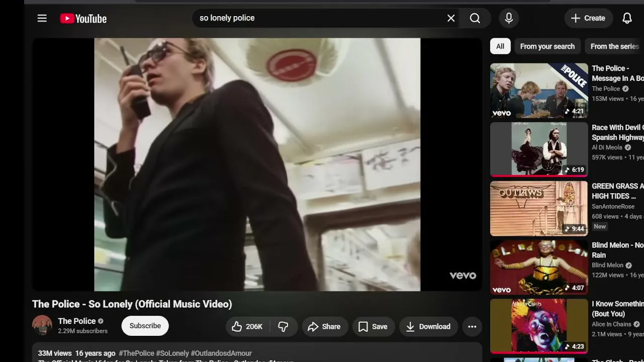Click the 'New' badge on Outlaws video
This screenshot has width=644, height=362.
pyautogui.click(x=600, y=226)
